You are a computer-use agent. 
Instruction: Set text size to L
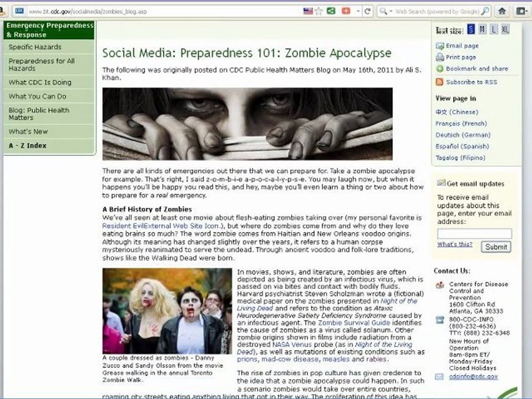(x=494, y=29)
